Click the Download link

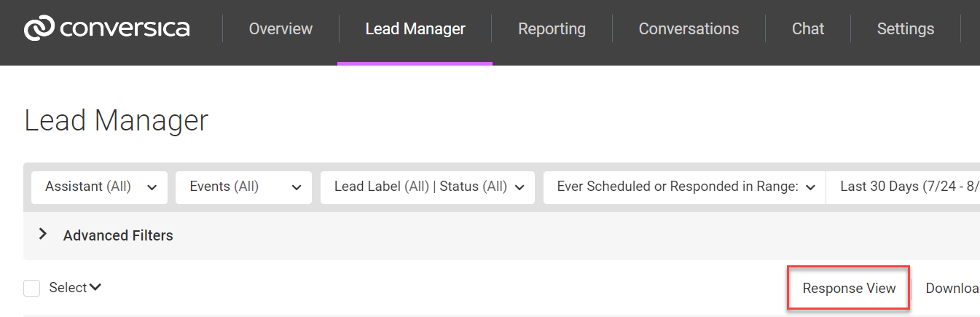[952, 289]
